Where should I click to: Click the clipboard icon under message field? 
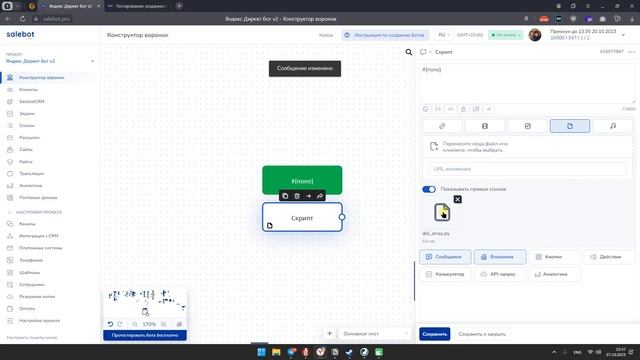tap(463, 109)
